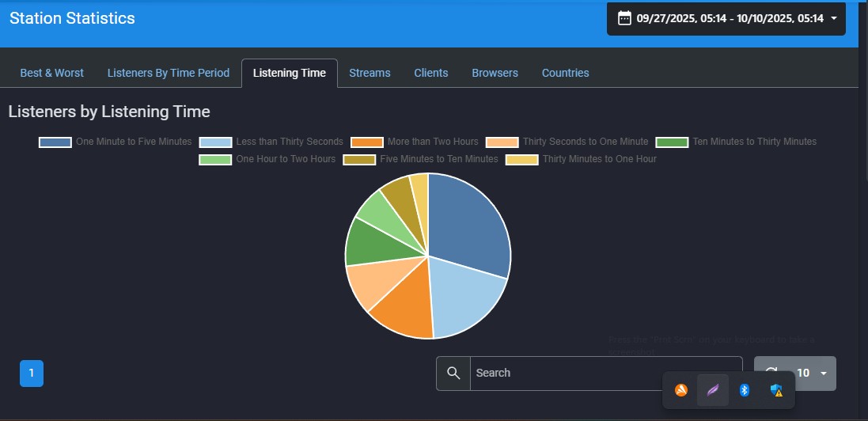The height and width of the screenshot is (421, 868).
Task: Open the date range picker dropdown
Action: point(726,18)
